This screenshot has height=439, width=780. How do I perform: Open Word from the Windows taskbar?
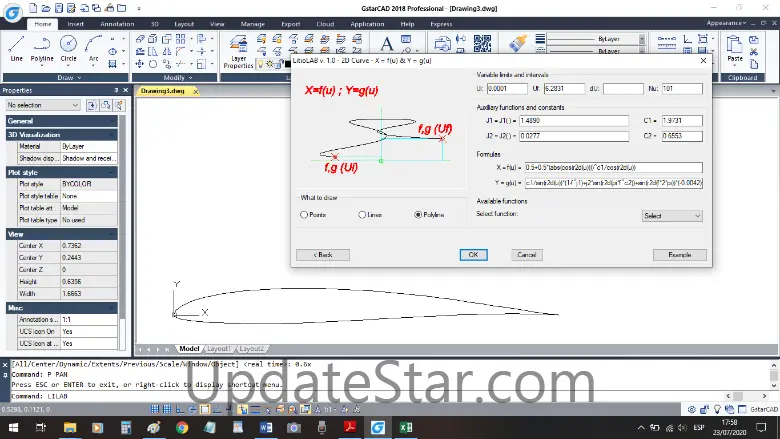pos(266,428)
